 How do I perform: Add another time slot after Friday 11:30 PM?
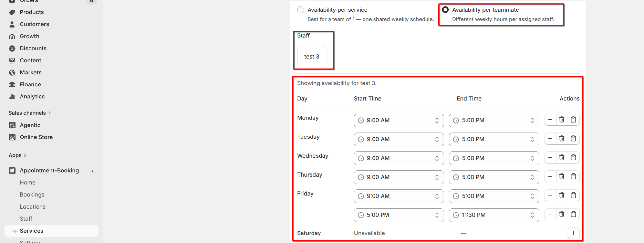550,215
